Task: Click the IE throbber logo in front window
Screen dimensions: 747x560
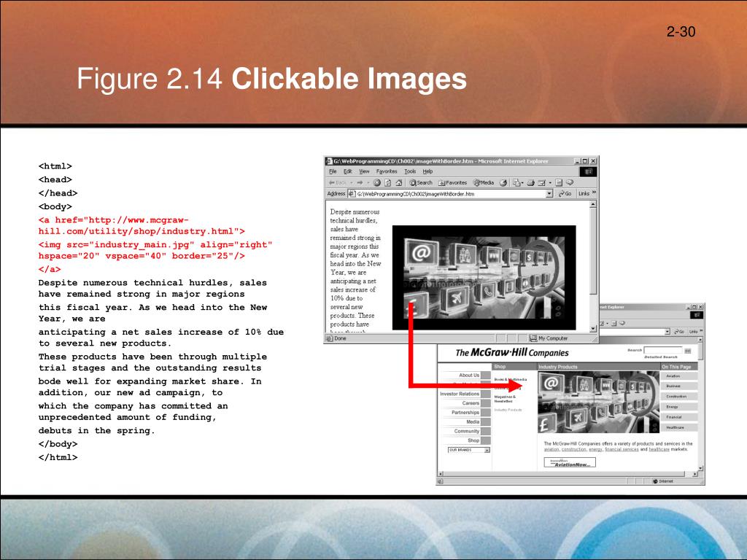Action: 589,171
